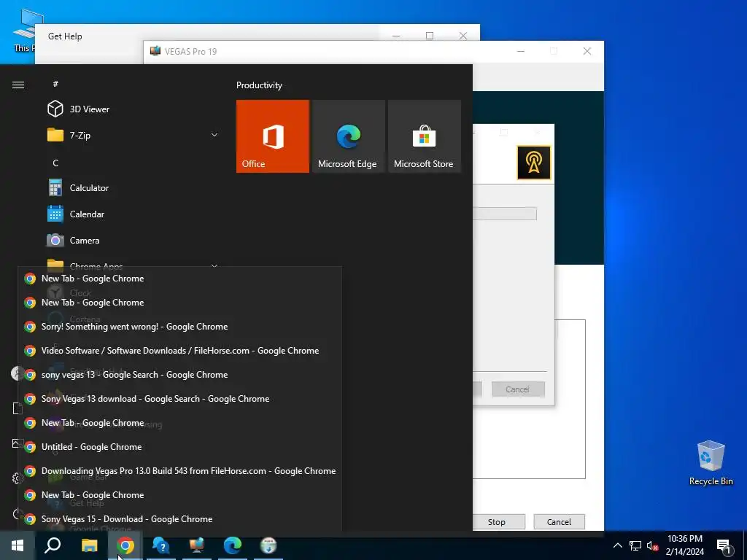Click the greyed Cancel in inner dialog
Screen dimensions: 747x560
coord(518,389)
